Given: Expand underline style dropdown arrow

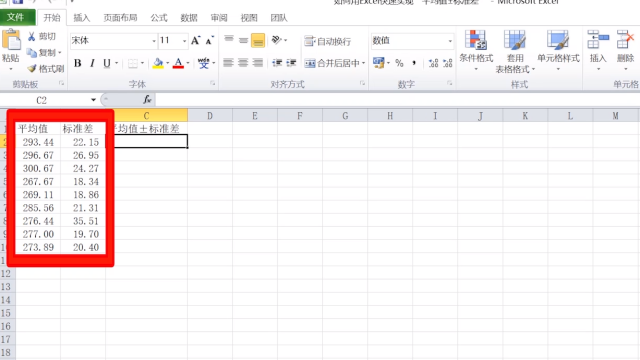Looking at the screenshot, I should coord(116,63).
